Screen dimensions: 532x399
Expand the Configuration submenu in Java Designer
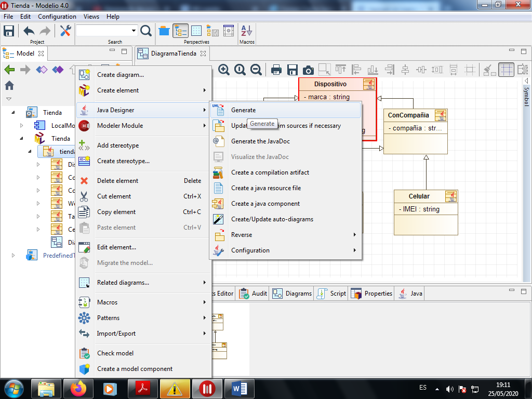click(x=354, y=250)
